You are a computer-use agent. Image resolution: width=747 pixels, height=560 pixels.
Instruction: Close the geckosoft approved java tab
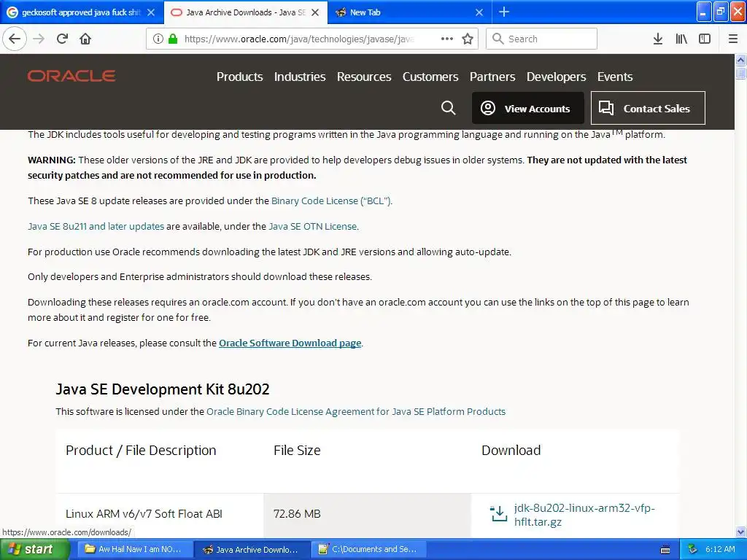pos(151,12)
